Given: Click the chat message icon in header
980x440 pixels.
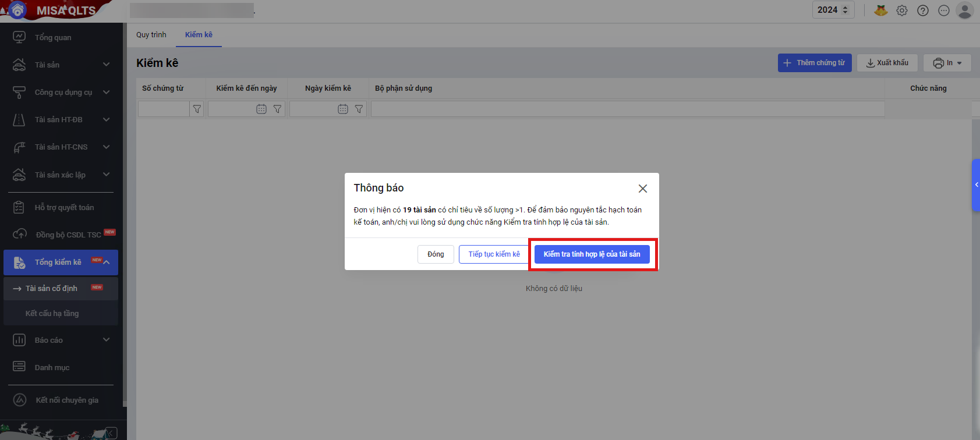Looking at the screenshot, I should [944, 10].
